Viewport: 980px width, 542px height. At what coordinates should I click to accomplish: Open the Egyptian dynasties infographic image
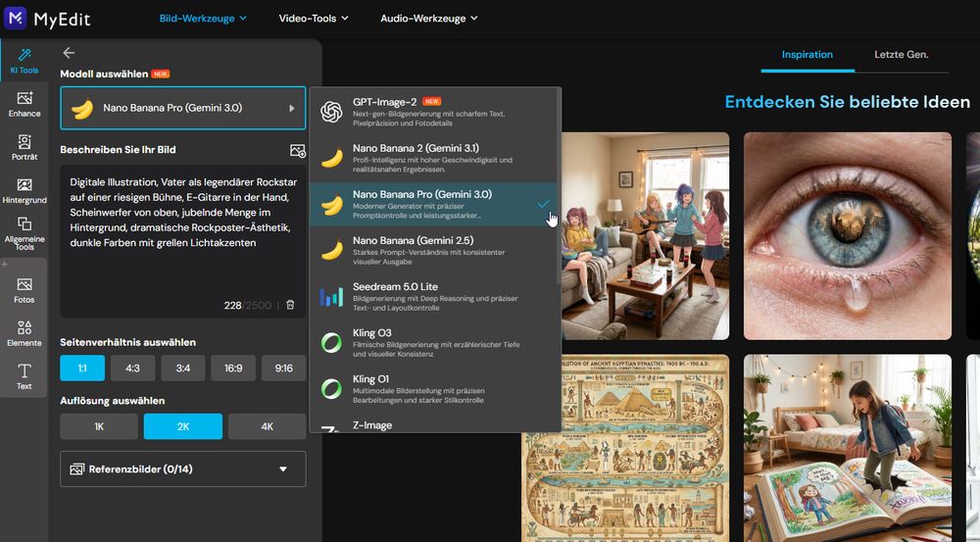[x=625, y=448]
